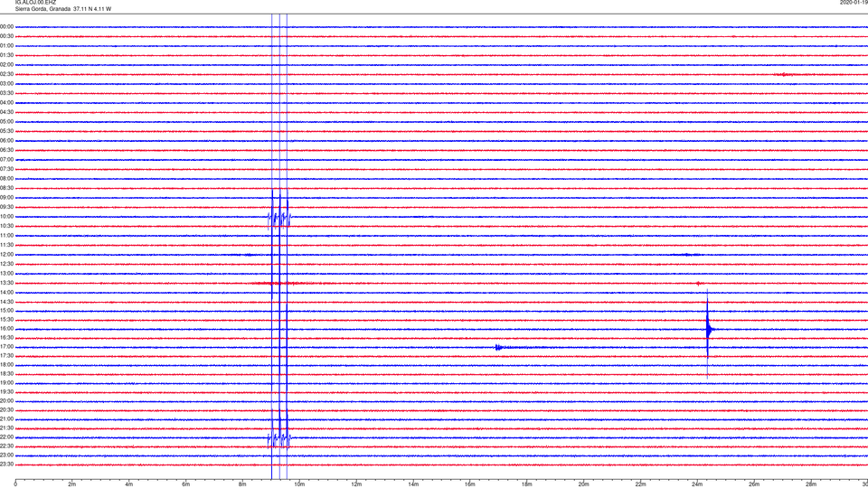Click the '20:00' time label
This screenshot has height=488, width=868.
pyautogui.click(x=6, y=400)
